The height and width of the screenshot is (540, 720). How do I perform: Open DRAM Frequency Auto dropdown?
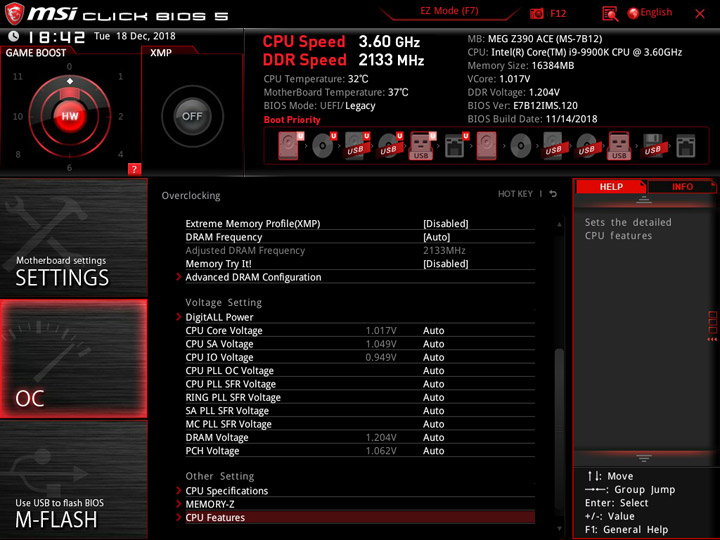click(x=436, y=237)
